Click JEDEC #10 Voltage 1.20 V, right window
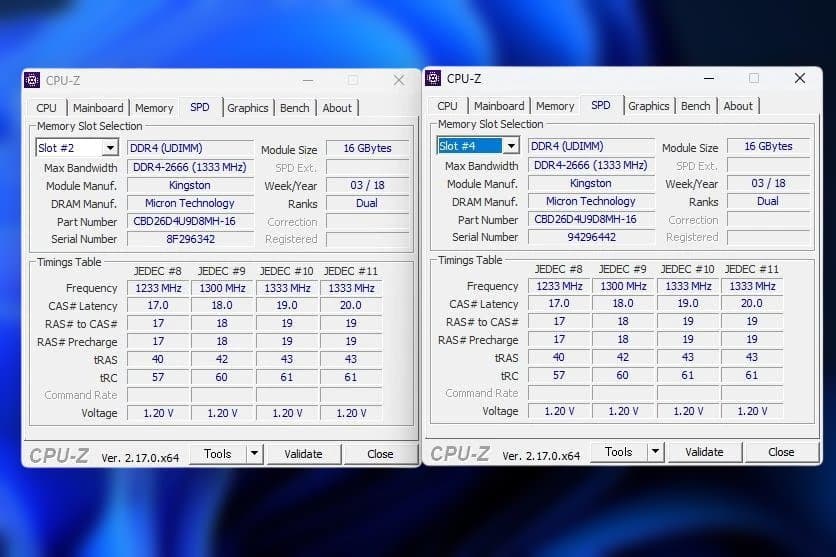 (x=688, y=410)
